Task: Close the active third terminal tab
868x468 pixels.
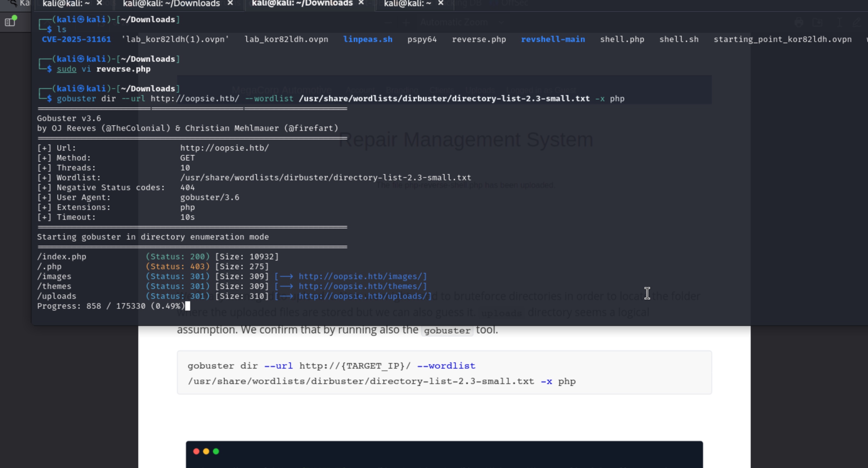Action: (x=361, y=3)
